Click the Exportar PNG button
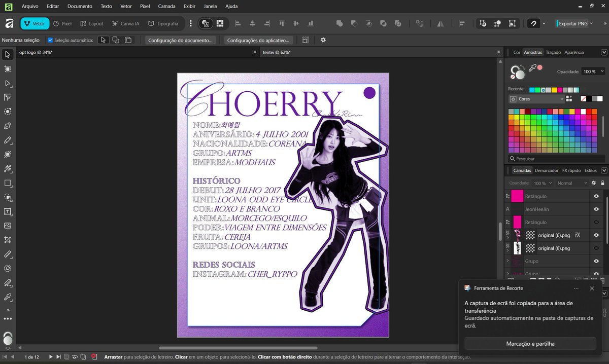609x364 pixels. point(572,23)
